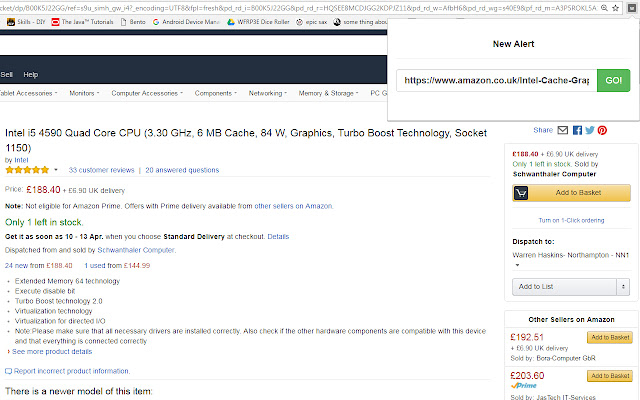
Task: Open the Tablet Accessories menu
Action: click(x=29, y=93)
